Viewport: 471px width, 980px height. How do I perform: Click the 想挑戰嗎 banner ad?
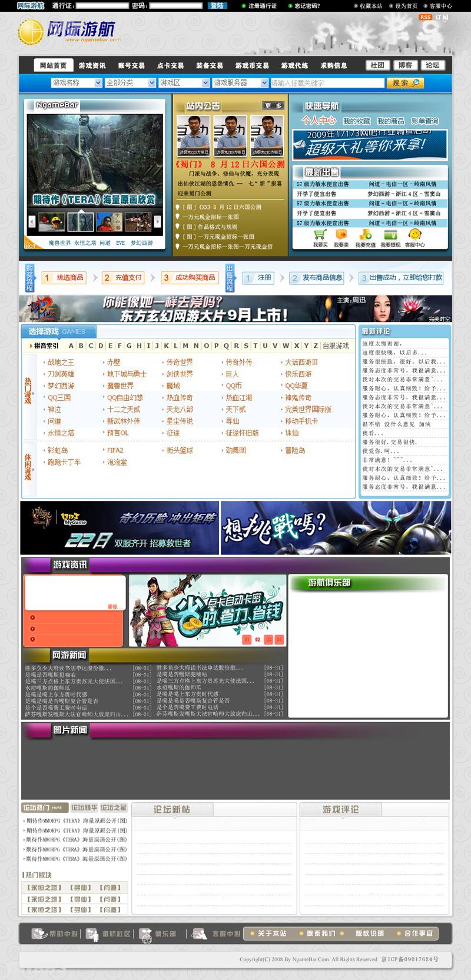pyautogui.click(x=336, y=527)
